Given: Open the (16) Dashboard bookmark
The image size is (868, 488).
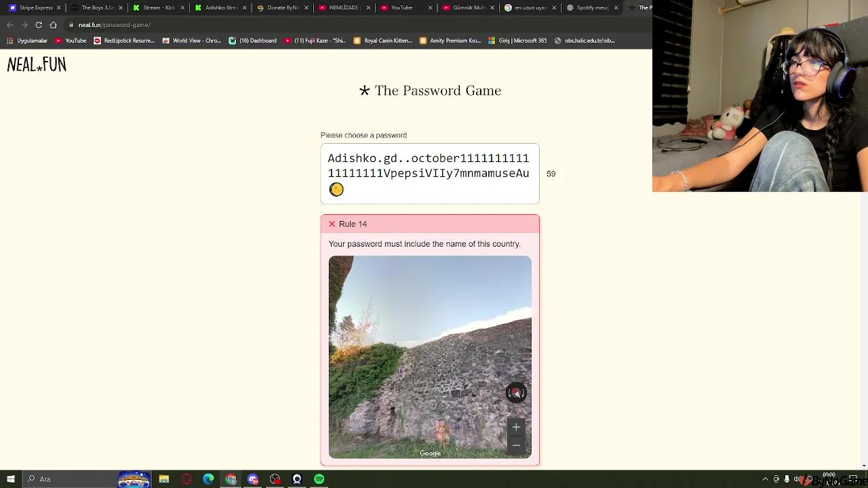Looking at the screenshot, I should tap(252, 41).
